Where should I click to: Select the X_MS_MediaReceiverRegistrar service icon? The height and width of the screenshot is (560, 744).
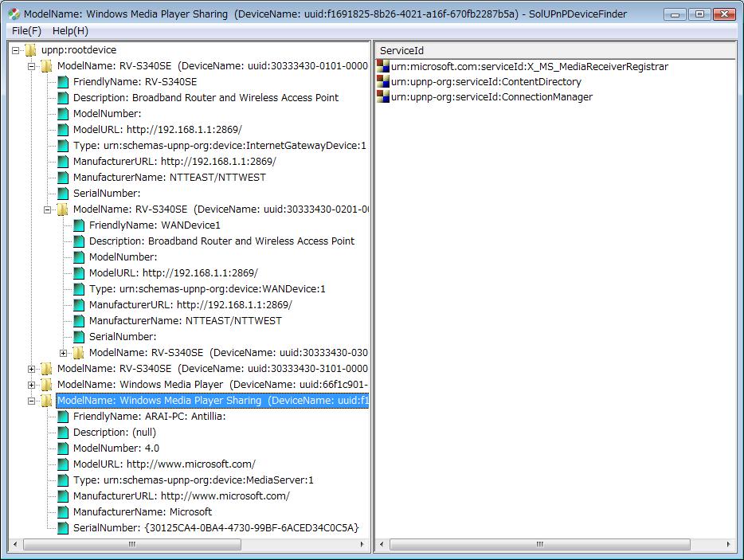pos(383,66)
